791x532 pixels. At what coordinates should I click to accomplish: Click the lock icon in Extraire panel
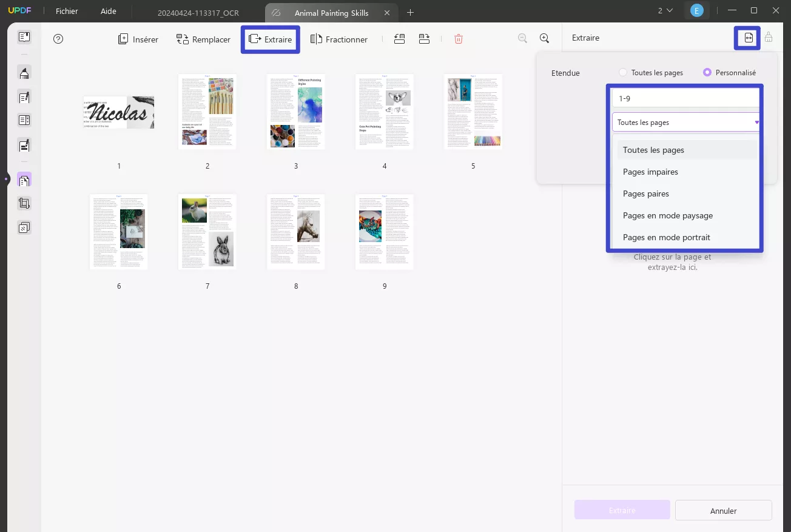[769, 38]
